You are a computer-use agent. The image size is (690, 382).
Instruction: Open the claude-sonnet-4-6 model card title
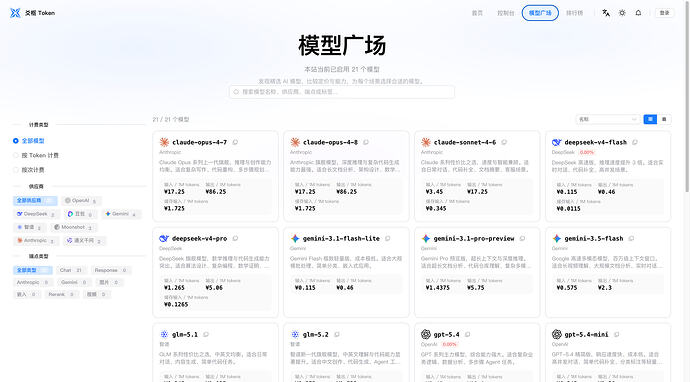click(x=465, y=142)
